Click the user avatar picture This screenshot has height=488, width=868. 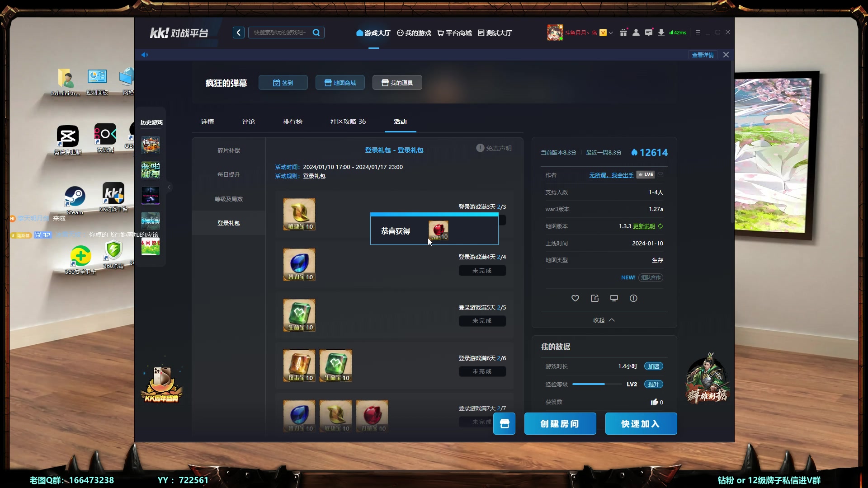coord(555,33)
